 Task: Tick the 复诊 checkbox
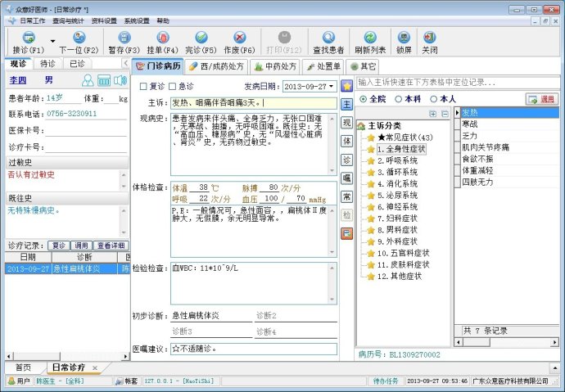[x=143, y=87]
